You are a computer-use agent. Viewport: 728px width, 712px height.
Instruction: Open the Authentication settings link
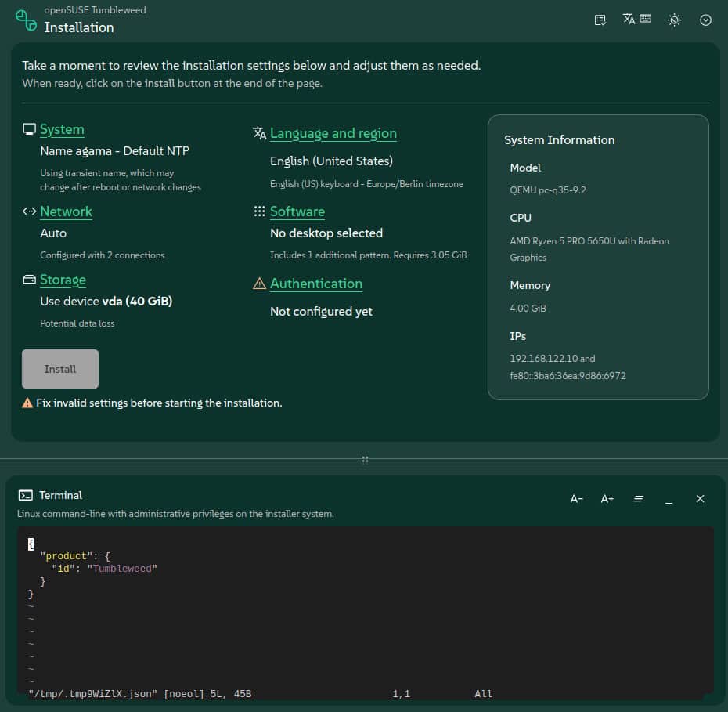point(315,284)
